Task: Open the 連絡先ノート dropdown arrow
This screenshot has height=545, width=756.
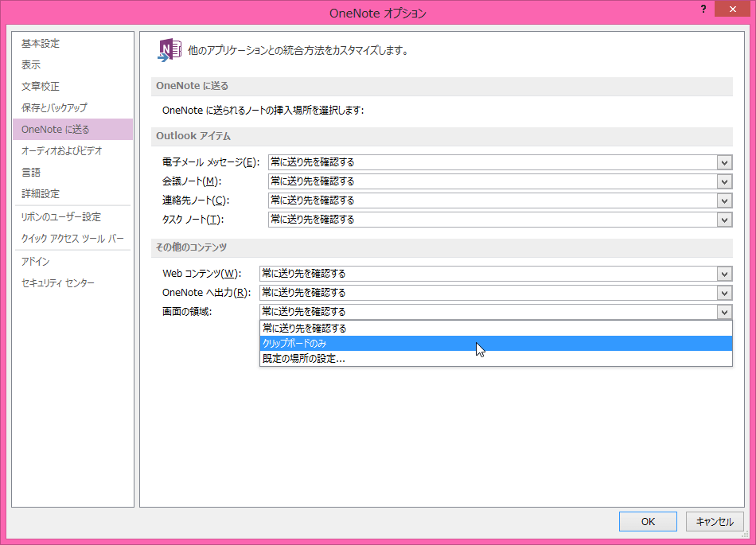Action: pyautogui.click(x=724, y=200)
